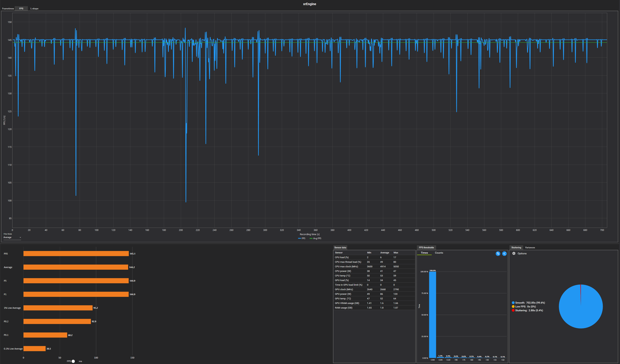This screenshot has height=364, width=620.
Task: Click the 'Min' column header
Action: [x=369, y=253]
